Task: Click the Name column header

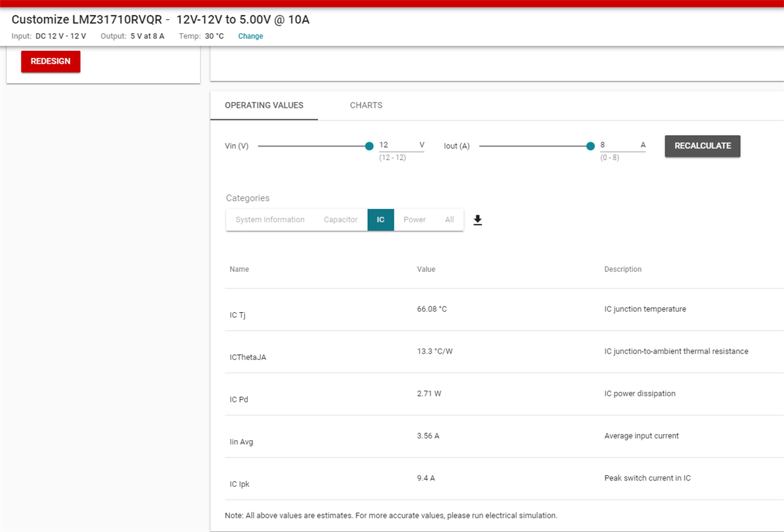Action: [x=239, y=270]
